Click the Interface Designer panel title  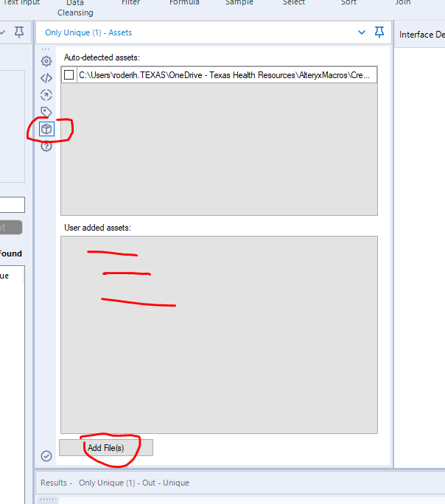pos(422,35)
